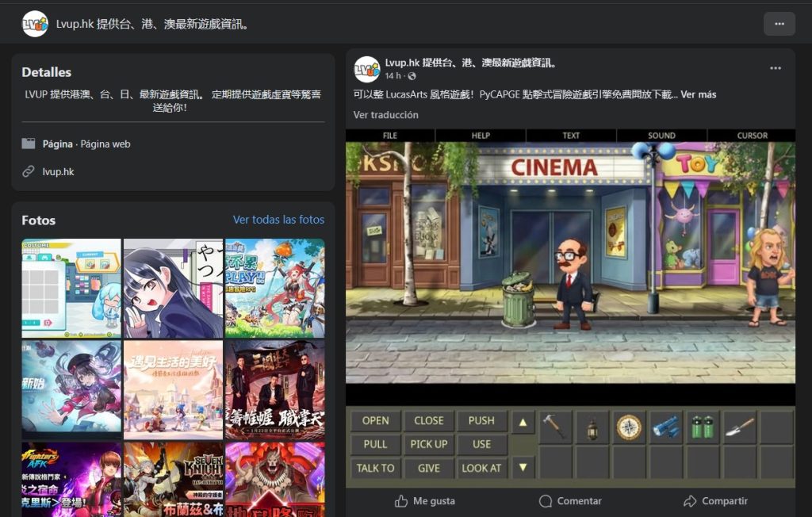Toggle the TEXT display option
812x517 pixels.
click(x=570, y=136)
